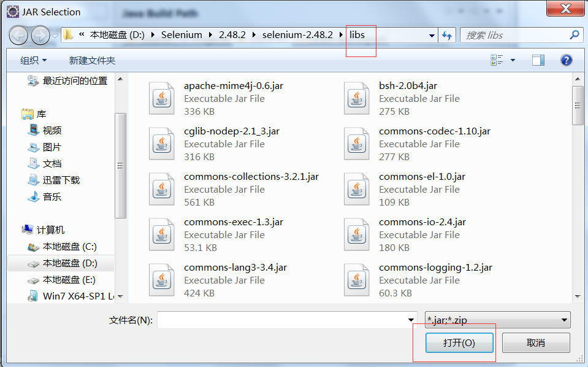The image size is (588, 367).
Task: Expand arrow after Selenium breadcrumb
Action: tap(210, 35)
